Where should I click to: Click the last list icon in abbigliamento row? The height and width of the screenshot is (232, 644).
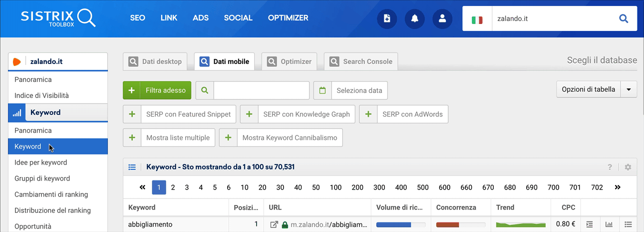pos(629,224)
